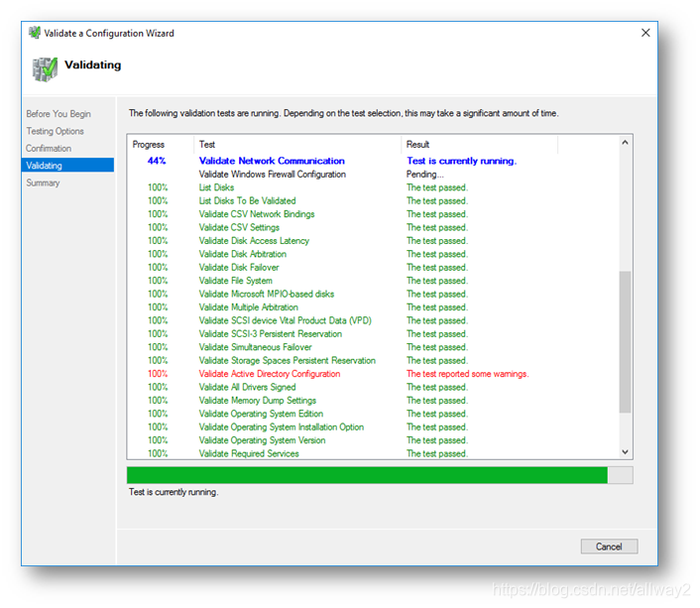
Task: Click the large Validating header icon
Action: [45, 69]
